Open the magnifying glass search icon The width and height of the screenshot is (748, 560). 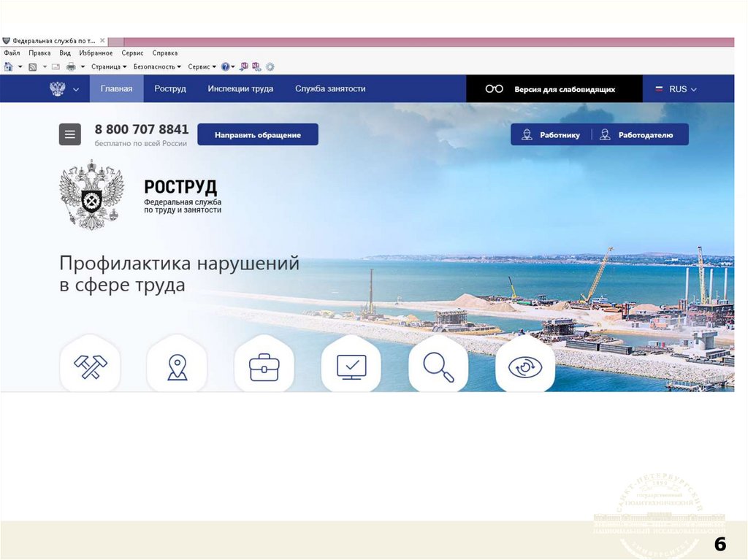pos(438,367)
